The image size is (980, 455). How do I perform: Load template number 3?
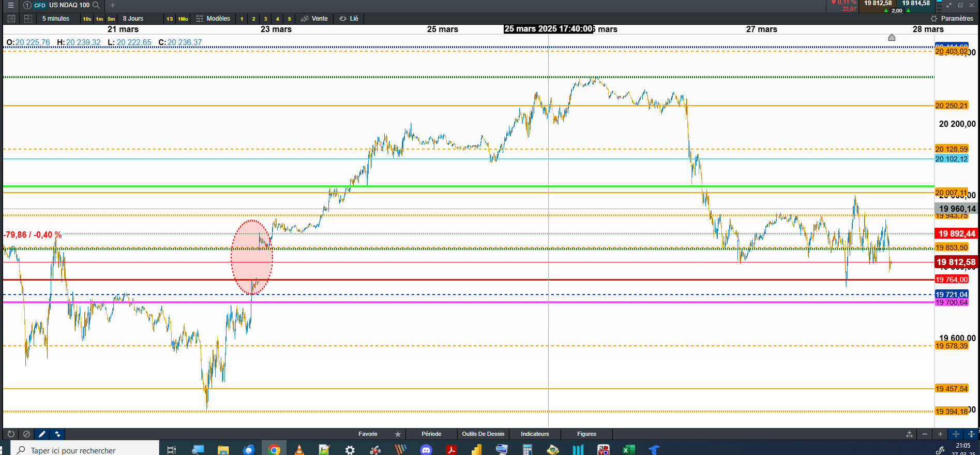(265, 19)
